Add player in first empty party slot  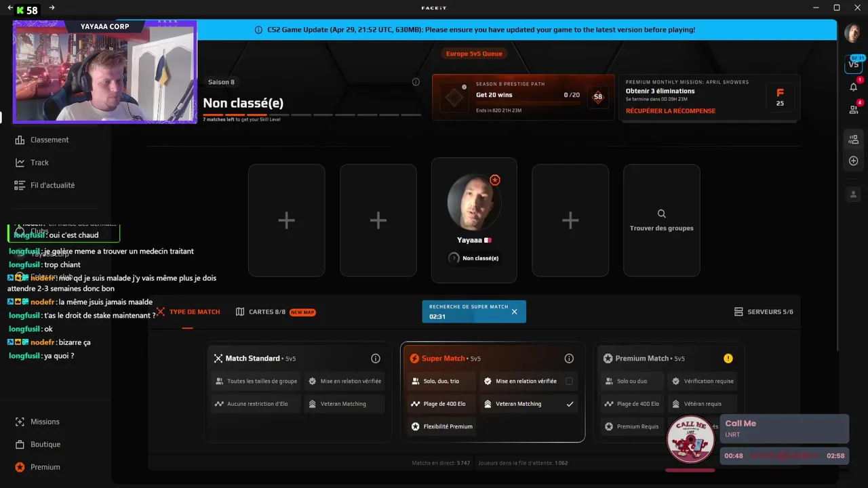tap(286, 220)
